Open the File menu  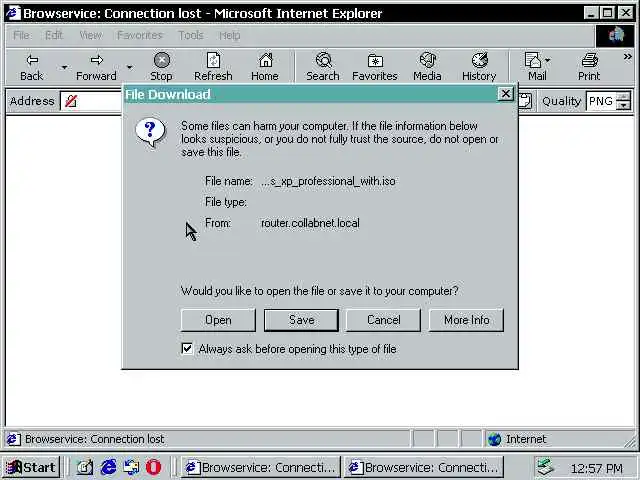pos(21,36)
